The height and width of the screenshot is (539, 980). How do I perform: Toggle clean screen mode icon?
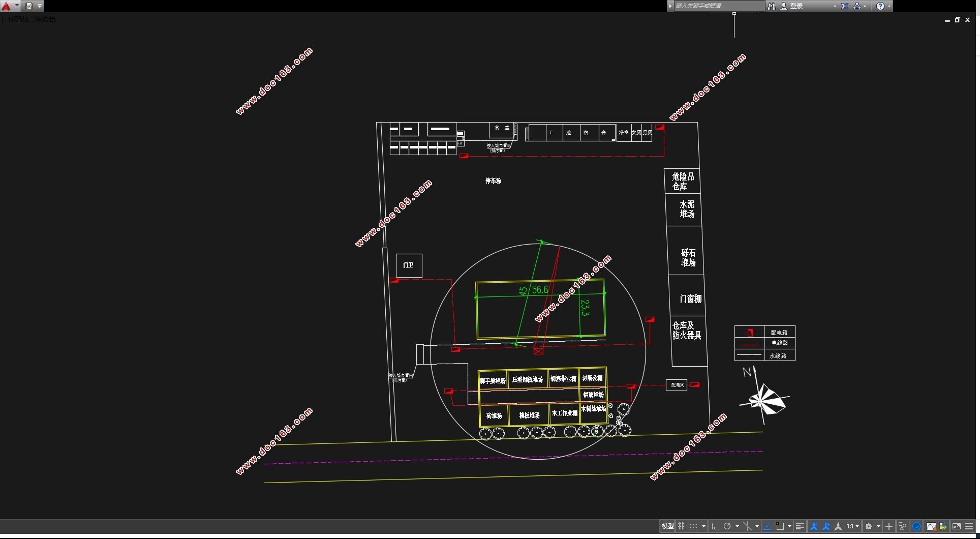point(957,526)
